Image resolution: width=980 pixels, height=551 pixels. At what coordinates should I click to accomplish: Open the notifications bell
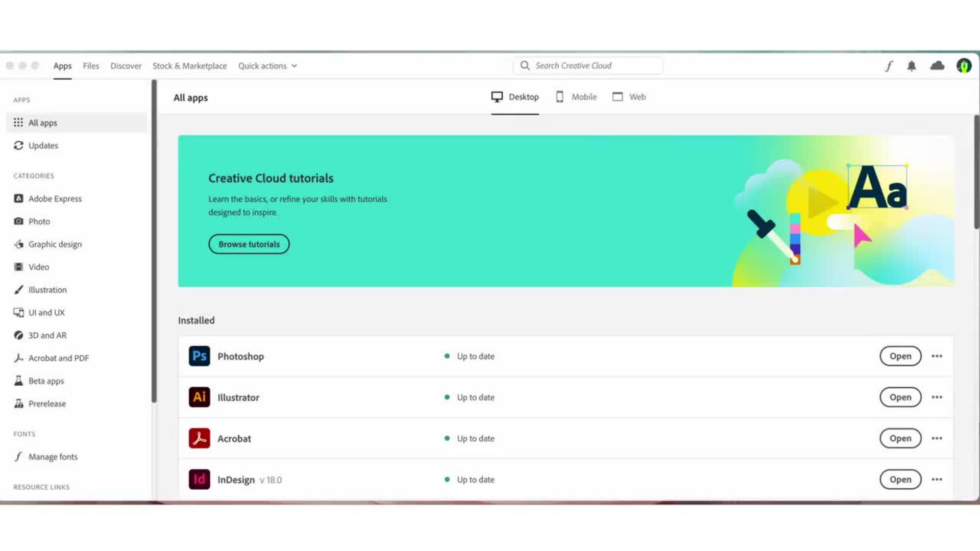click(x=912, y=66)
